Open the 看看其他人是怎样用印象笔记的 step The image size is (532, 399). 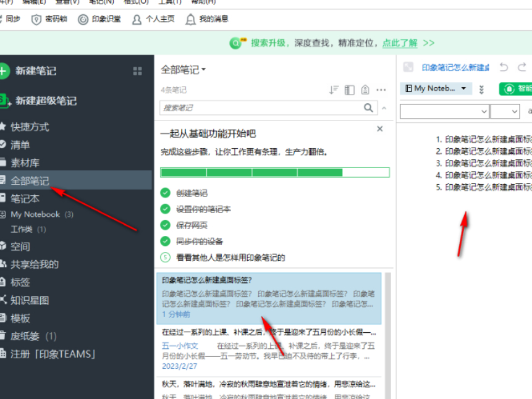pyautogui.click(x=230, y=258)
